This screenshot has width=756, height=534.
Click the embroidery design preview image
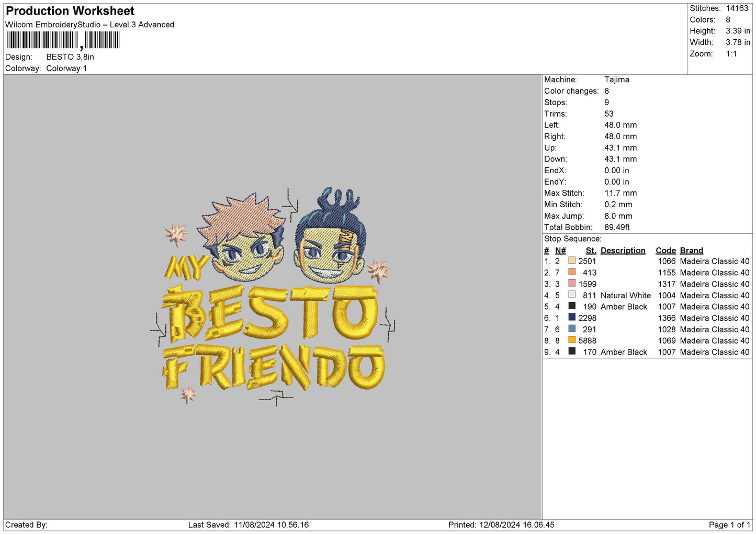click(x=273, y=297)
